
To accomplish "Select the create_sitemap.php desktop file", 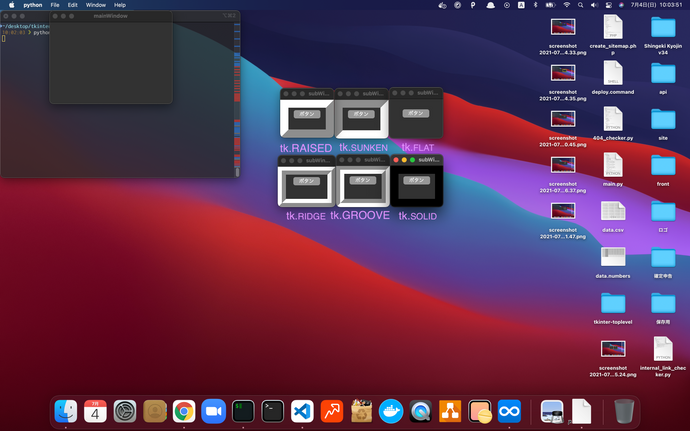I will (x=613, y=34).
